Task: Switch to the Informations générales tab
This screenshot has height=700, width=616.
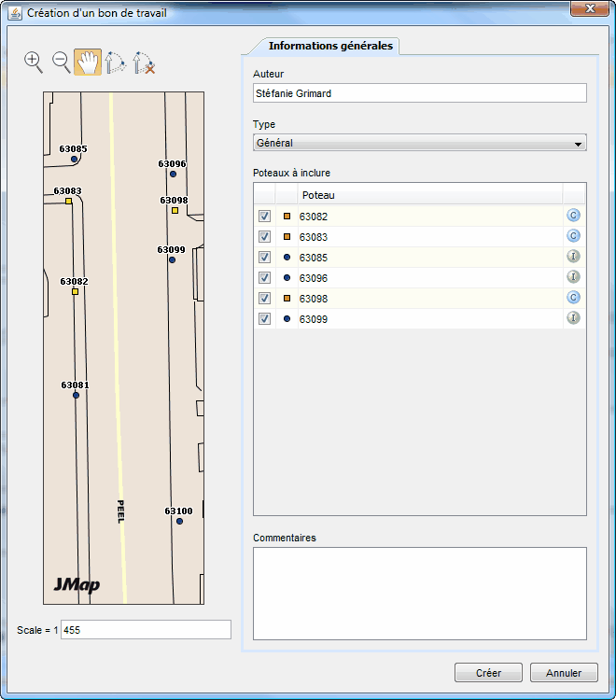Action: point(329,46)
